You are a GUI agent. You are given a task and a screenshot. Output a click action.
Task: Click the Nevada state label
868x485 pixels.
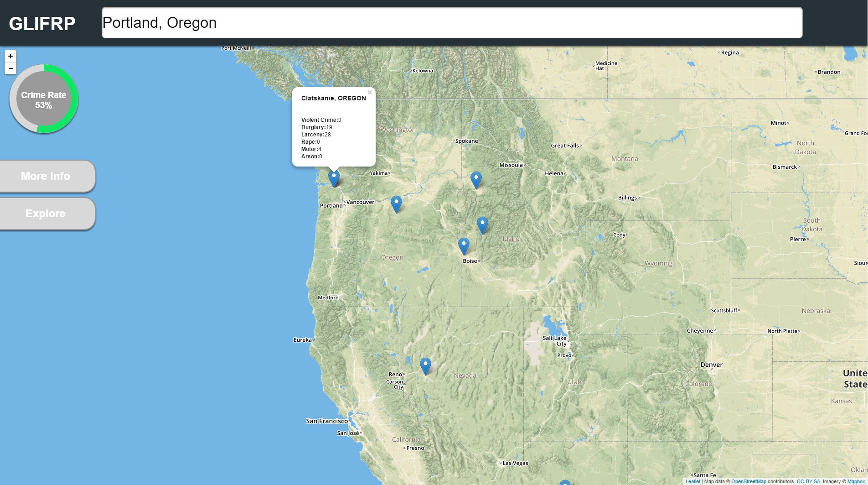pyautogui.click(x=465, y=375)
